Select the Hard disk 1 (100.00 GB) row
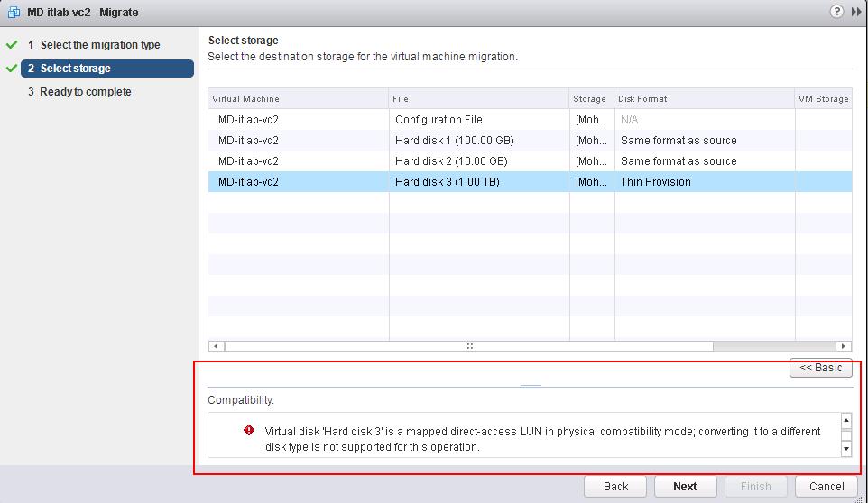The image size is (868, 503). 530,141
